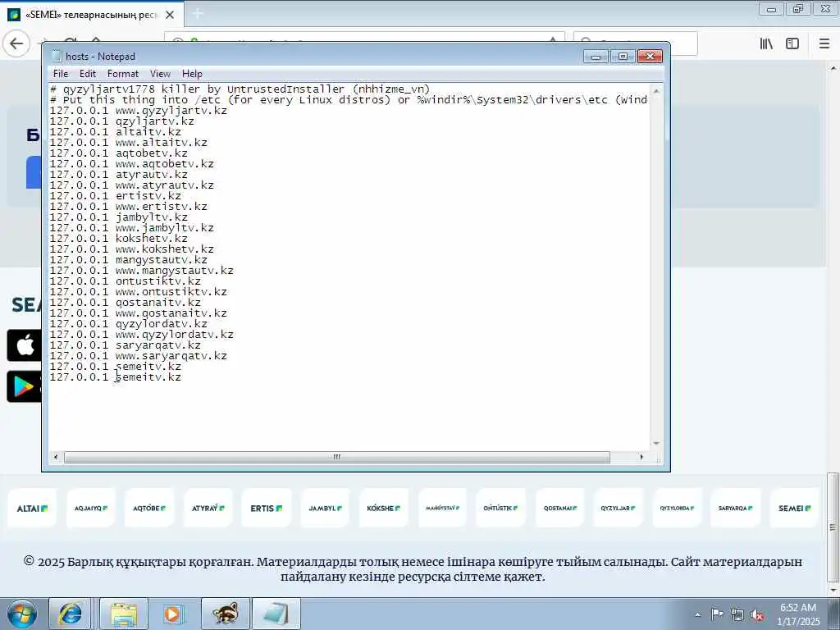Maximize the hosts Notepad window

pyautogui.click(x=623, y=57)
